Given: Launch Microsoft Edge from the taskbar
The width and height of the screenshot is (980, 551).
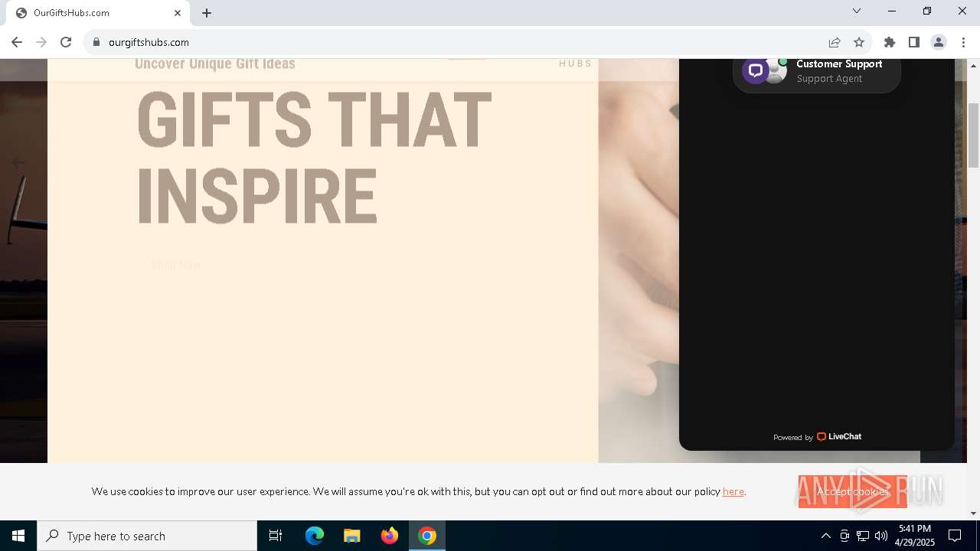Looking at the screenshot, I should point(315,536).
